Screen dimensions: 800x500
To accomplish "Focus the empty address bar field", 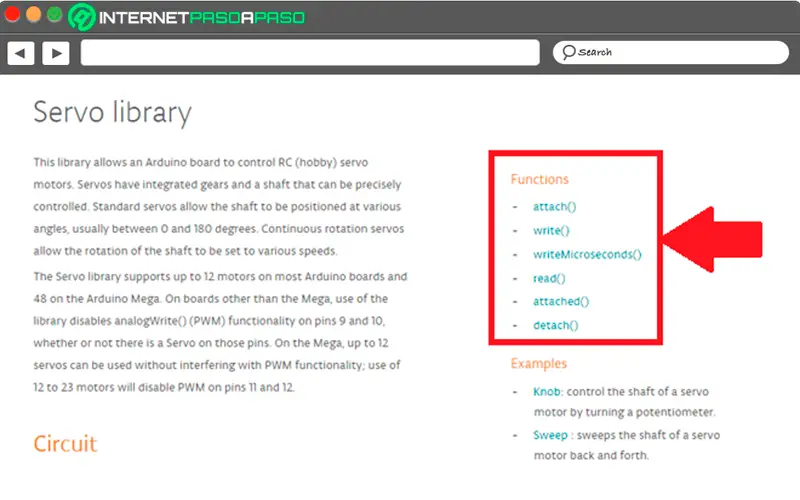I will pyautogui.click(x=310, y=53).
